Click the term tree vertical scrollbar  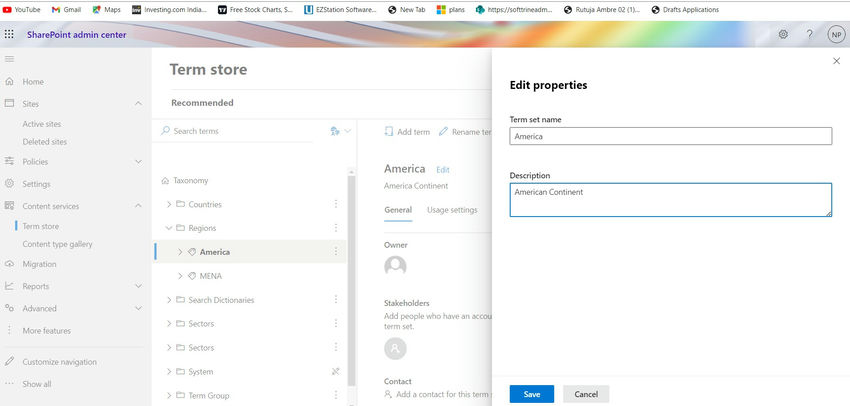click(351, 282)
